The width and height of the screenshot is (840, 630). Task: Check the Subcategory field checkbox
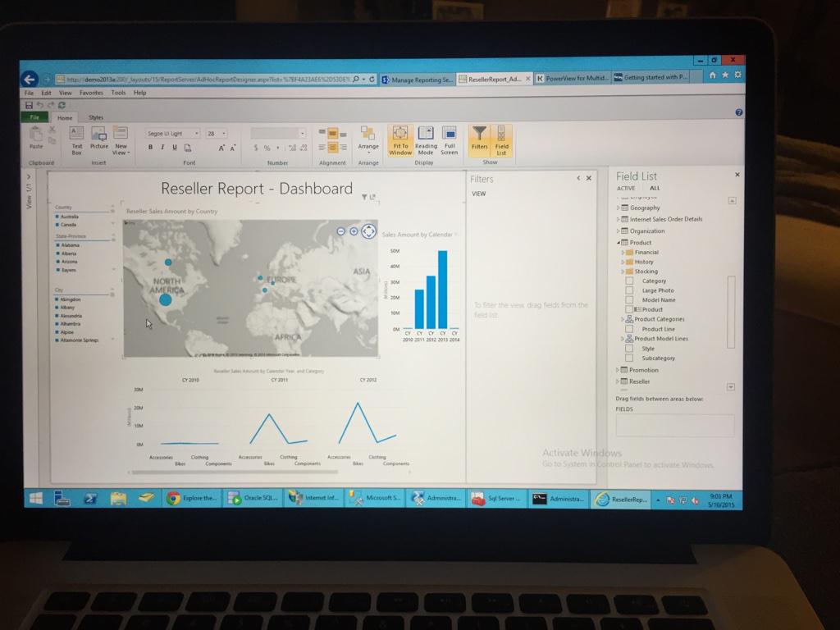tap(629, 358)
